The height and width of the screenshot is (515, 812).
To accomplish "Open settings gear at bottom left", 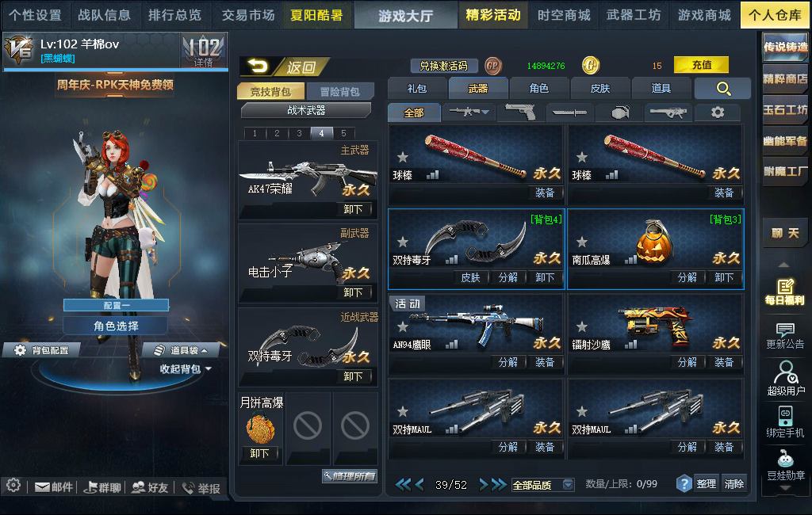I will (x=13, y=486).
